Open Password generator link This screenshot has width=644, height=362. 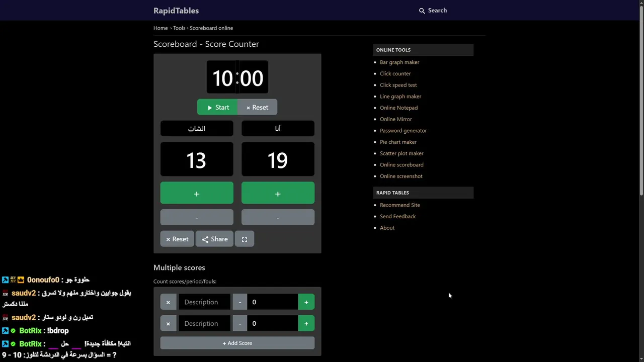pyautogui.click(x=404, y=131)
